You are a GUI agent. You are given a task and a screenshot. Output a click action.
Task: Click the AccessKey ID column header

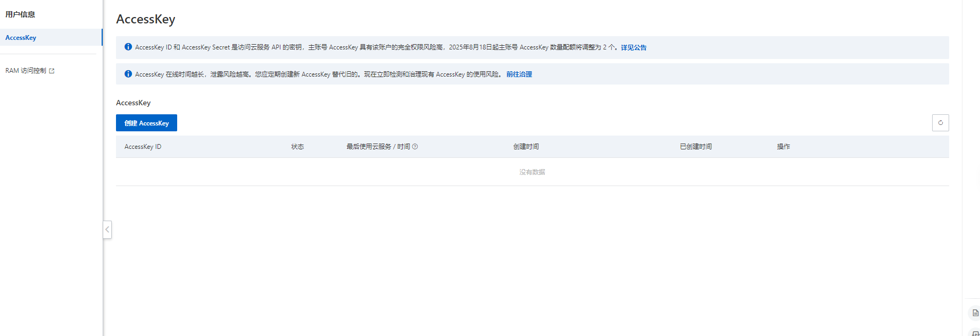[x=143, y=147]
